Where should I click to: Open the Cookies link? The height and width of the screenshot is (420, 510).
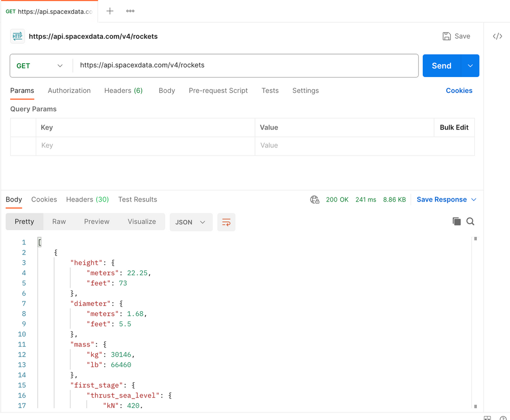pos(458,90)
